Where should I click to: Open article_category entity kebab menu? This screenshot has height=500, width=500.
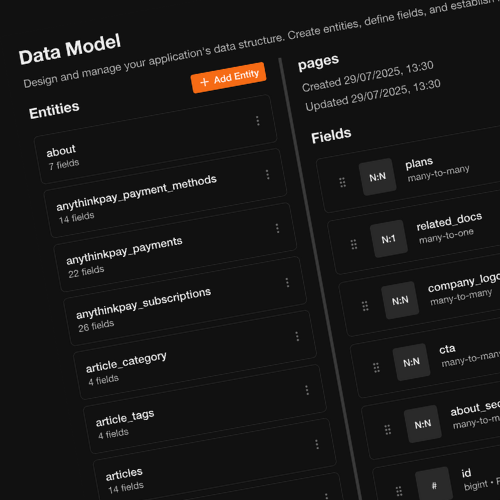click(297, 336)
